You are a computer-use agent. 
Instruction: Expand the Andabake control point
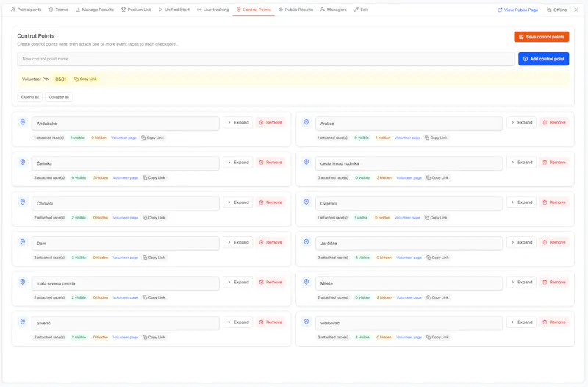[238, 122]
